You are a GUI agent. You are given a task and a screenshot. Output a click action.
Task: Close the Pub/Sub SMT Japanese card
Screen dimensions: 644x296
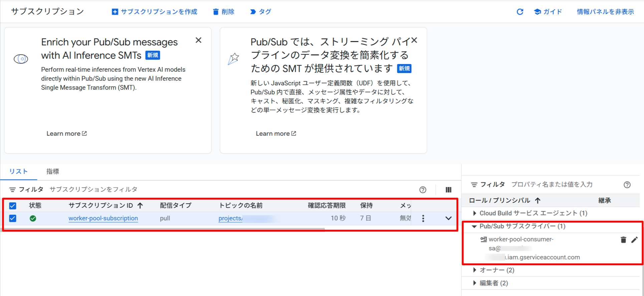coord(414,40)
